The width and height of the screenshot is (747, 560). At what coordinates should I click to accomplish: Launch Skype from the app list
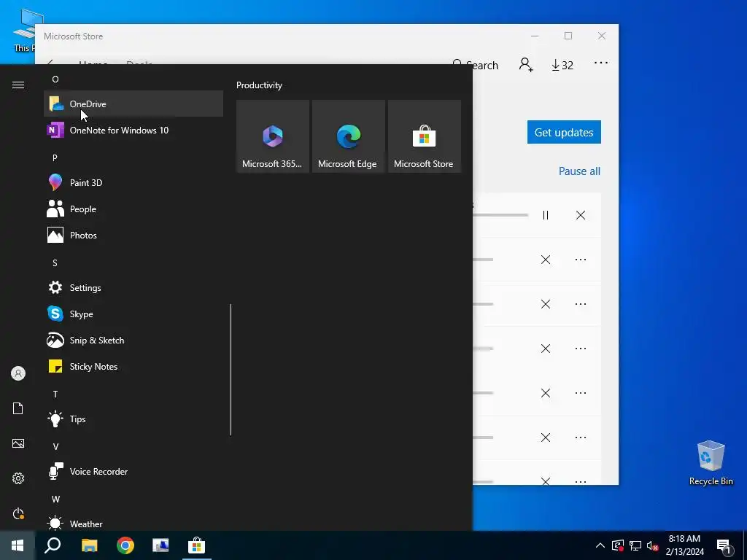point(133,314)
